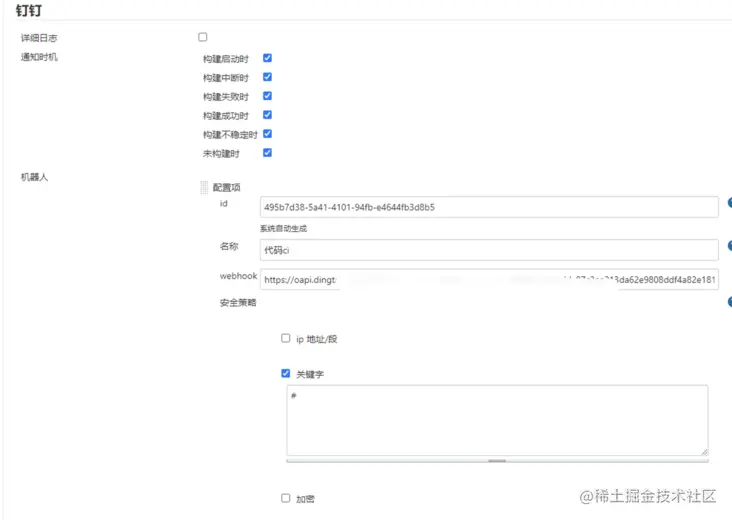
Task: Toggle 构建成功时 checkbox
Action: (267, 115)
